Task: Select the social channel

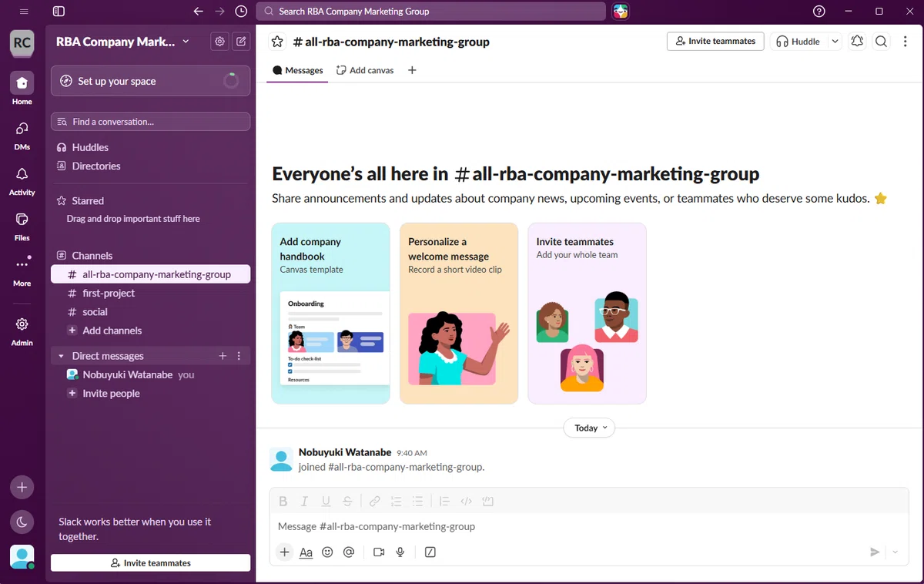Action: (x=150, y=311)
